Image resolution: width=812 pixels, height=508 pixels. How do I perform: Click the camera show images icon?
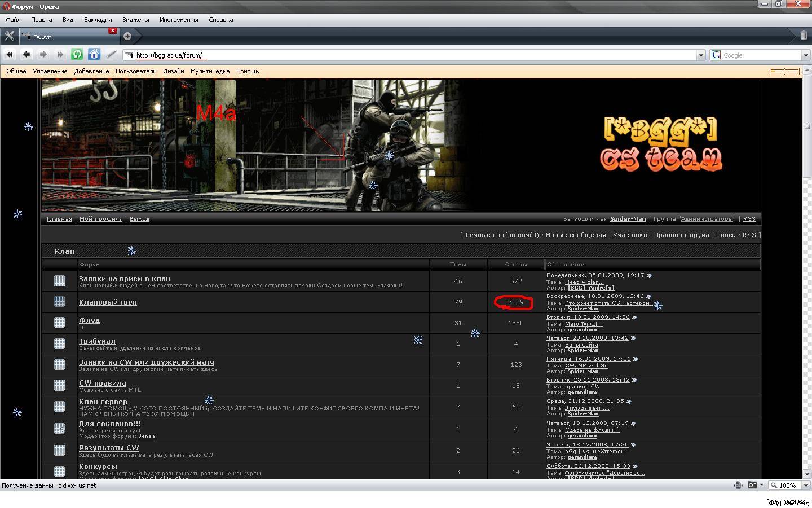[752, 485]
